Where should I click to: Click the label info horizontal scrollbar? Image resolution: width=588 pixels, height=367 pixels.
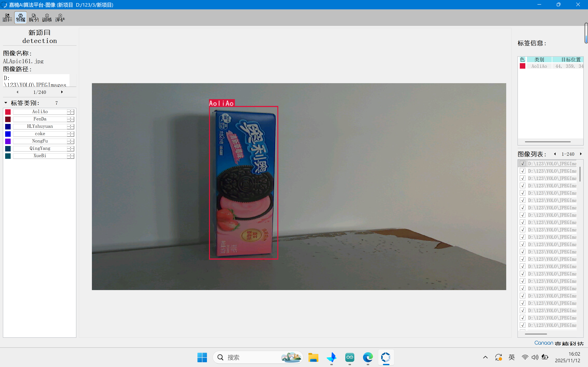(x=548, y=142)
